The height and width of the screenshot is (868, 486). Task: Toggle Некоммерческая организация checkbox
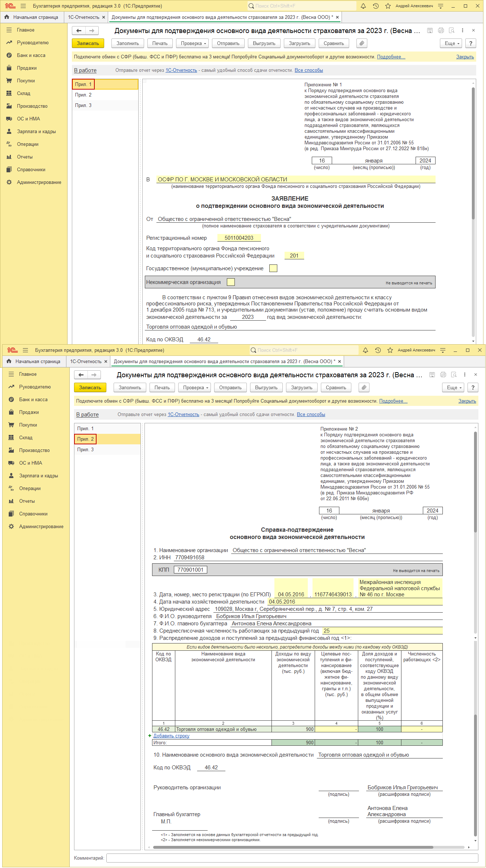[230, 282]
